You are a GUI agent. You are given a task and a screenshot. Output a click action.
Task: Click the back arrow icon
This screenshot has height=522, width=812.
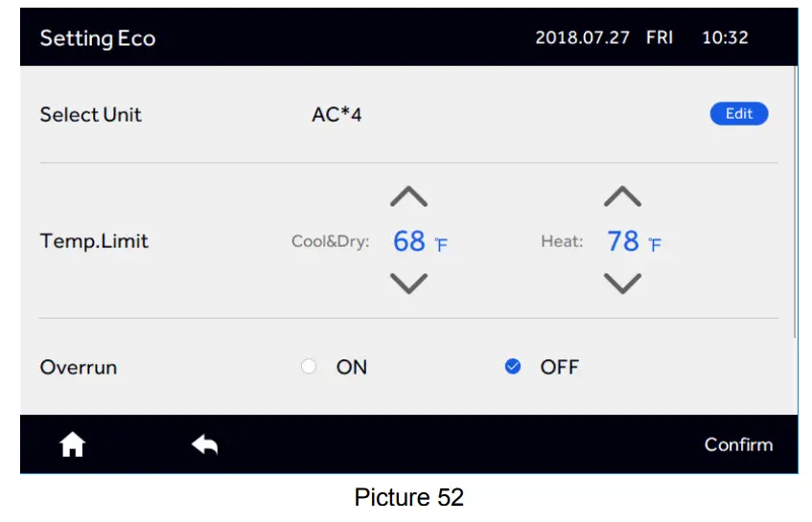[204, 443]
